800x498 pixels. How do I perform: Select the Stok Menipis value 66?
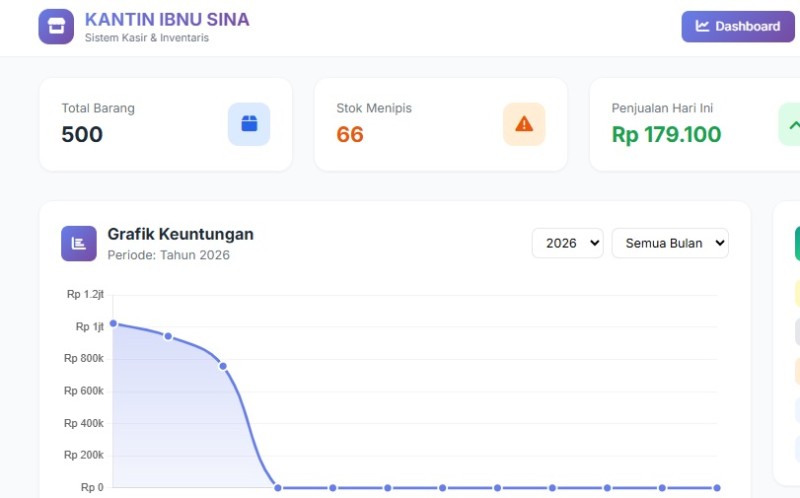350,134
